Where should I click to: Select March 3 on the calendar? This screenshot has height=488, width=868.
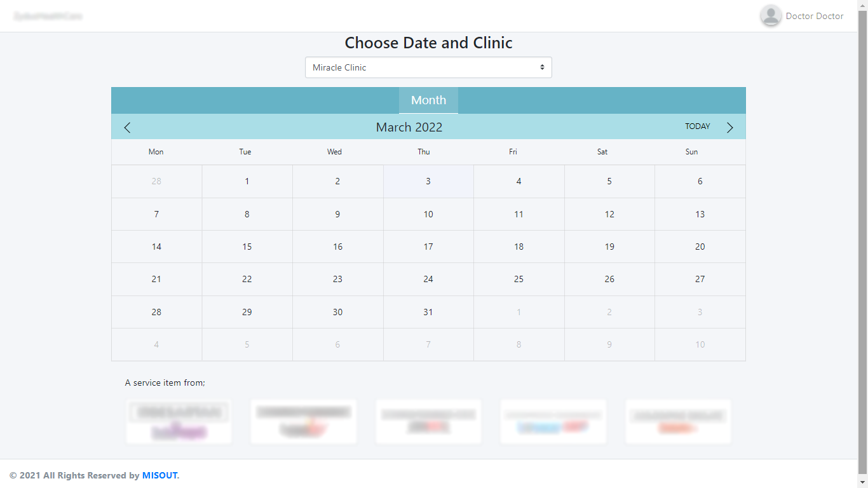428,182
